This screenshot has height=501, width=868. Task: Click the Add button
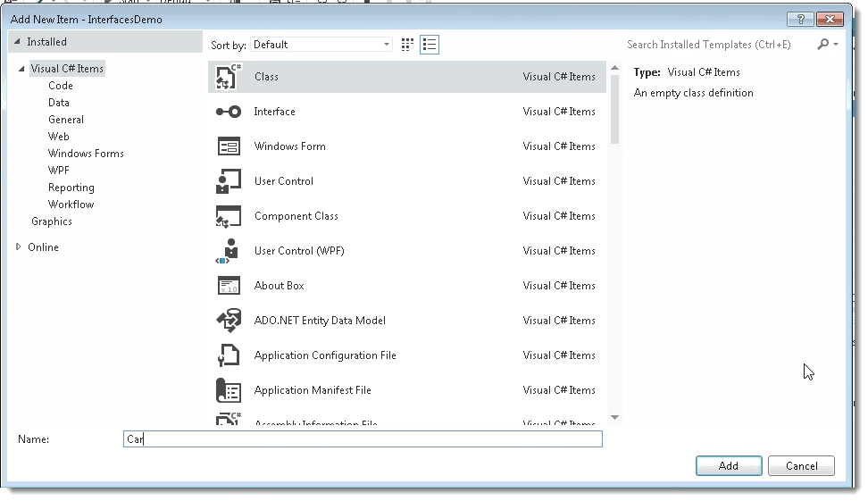pos(729,466)
